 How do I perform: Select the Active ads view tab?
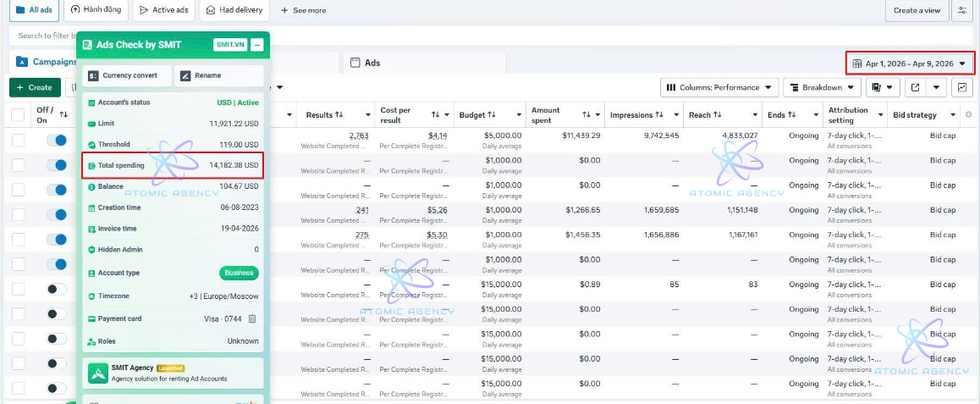tap(164, 10)
